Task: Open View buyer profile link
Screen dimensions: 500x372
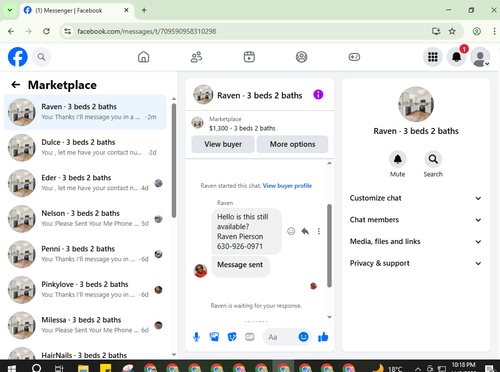Action: [287, 186]
